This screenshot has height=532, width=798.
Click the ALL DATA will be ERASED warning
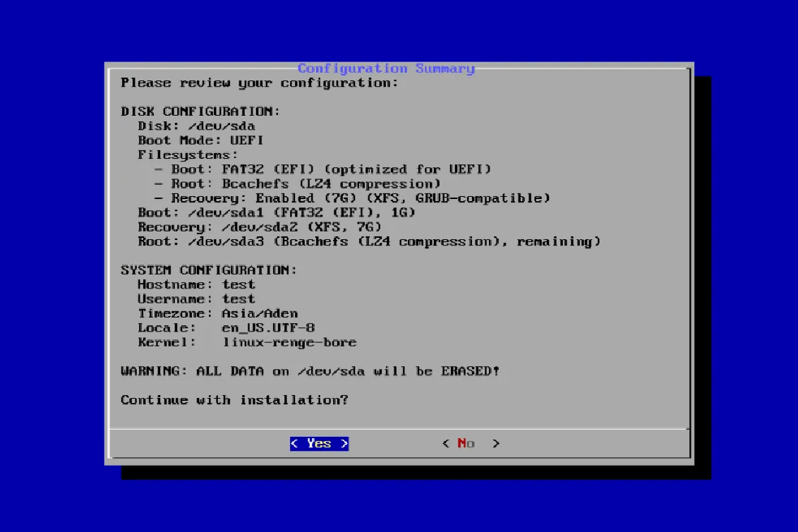point(310,371)
